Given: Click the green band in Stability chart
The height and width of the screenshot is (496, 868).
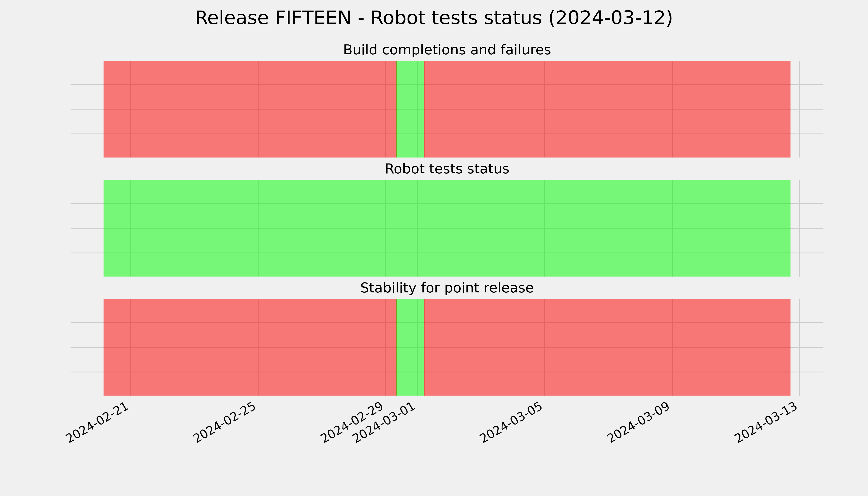Looking at the screenshot, I should tap(410, 347).
